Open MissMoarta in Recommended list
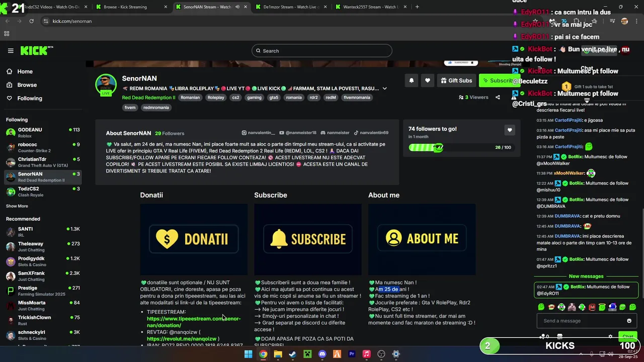This screenshot has height=362, width=644. pos(43,306)
